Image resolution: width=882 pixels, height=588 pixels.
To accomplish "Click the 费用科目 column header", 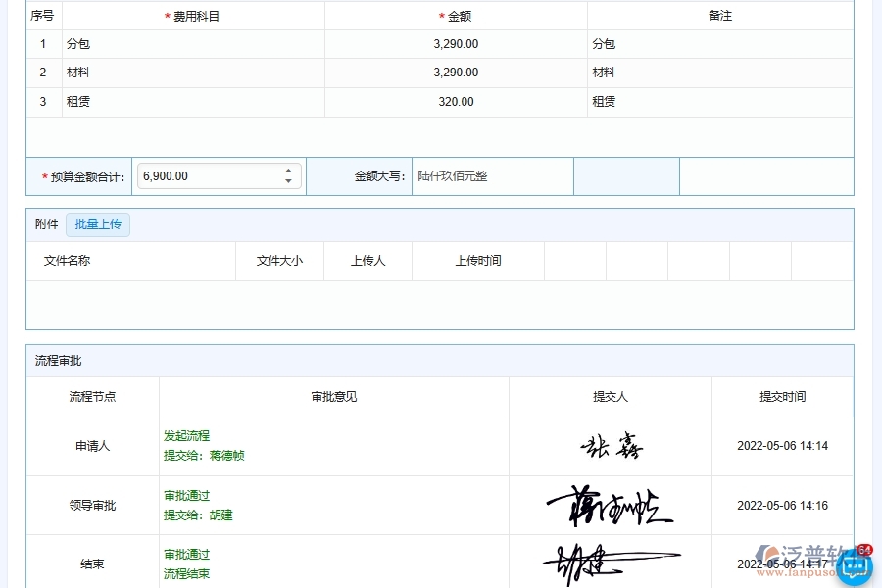I will point(192,15).
